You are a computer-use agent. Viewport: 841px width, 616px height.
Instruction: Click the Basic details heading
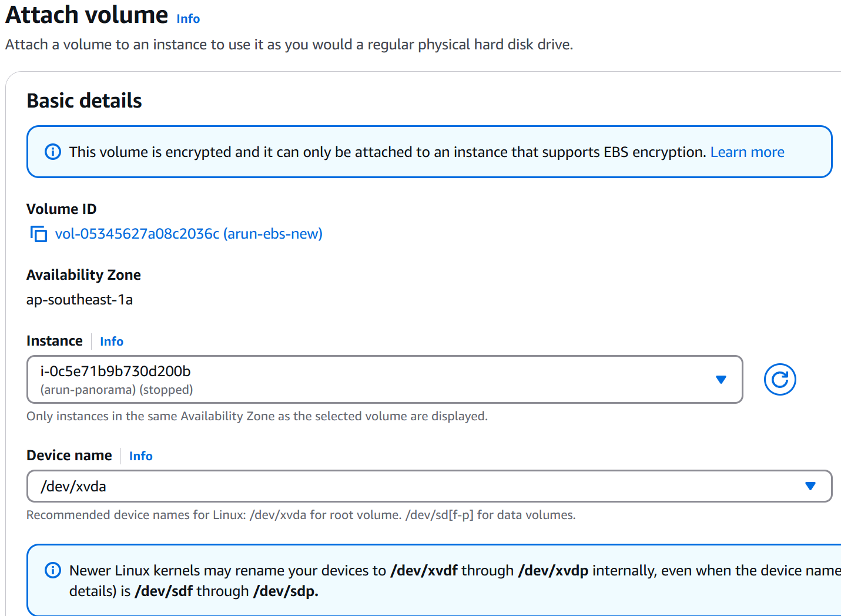pyautogui.click(x=85, y=101)
